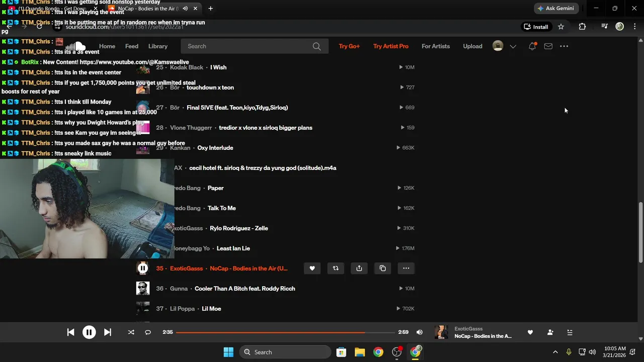644x362 pixels.
Task: Show hidden system tray icons
Action: coord(555,352)
